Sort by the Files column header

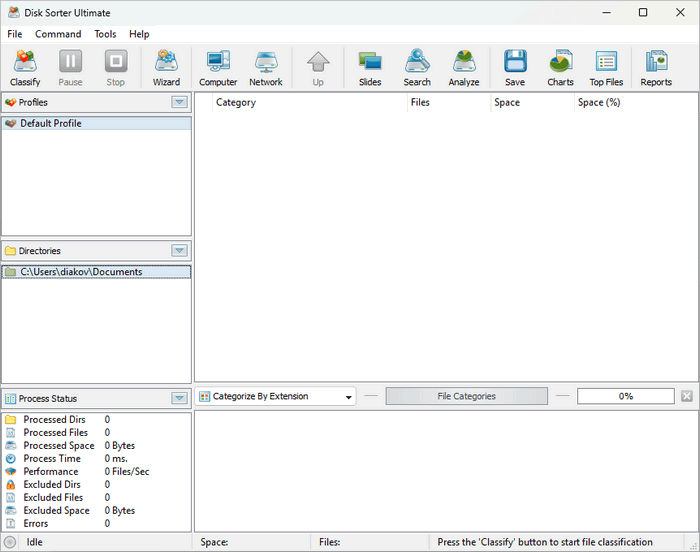[x=449, y=102]
